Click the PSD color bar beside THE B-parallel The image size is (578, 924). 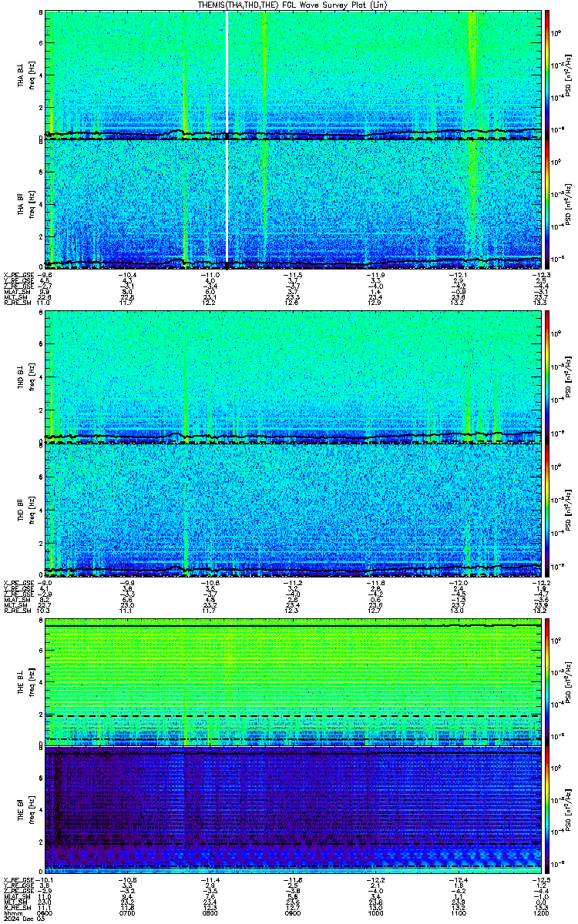[547, 811]
